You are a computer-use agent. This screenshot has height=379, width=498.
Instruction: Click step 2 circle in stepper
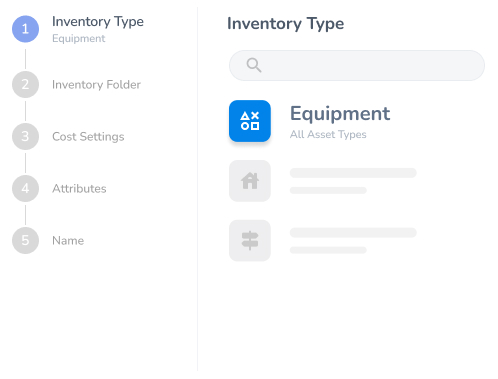pos(25,84)
